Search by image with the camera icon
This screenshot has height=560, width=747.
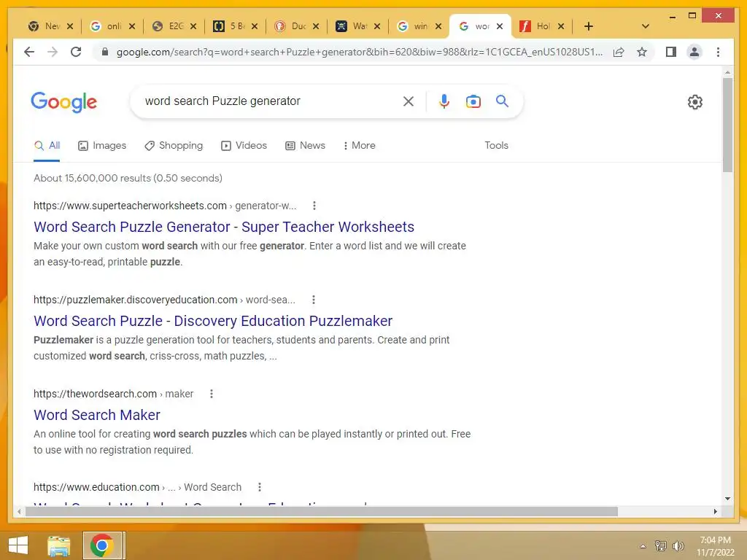pyautogui.click(x=473, y=101)
